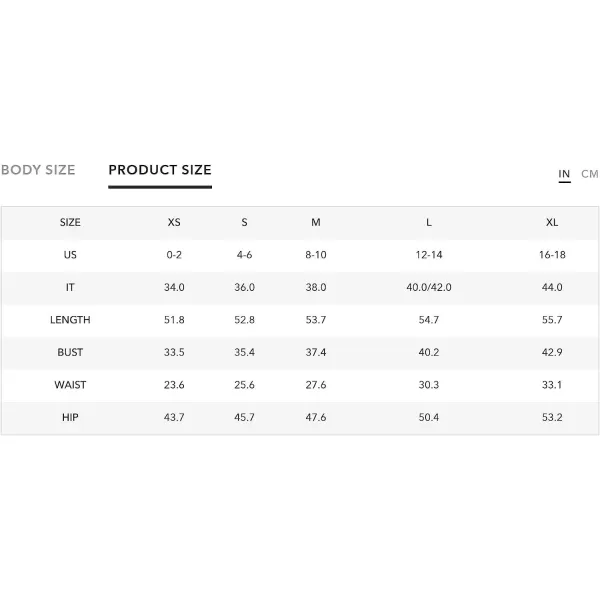The height and width of the screenshot is (600, 600).
Task: Click the IT row label
Action: pyautogui.click(x=70, y=287)
